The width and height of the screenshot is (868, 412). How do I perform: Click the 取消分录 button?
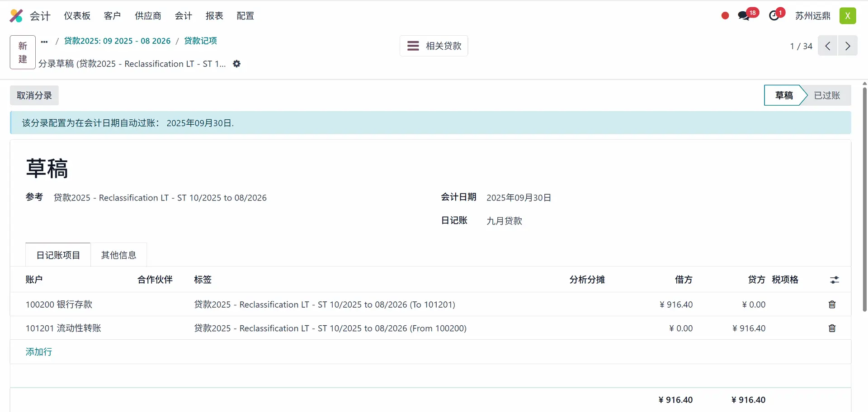(x=34, y=96)
